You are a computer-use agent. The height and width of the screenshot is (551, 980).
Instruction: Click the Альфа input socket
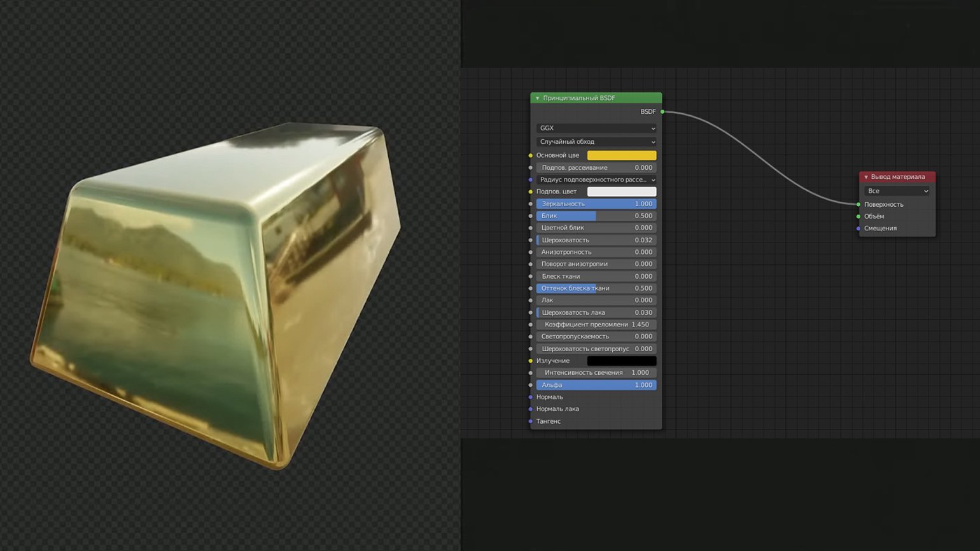531,385
